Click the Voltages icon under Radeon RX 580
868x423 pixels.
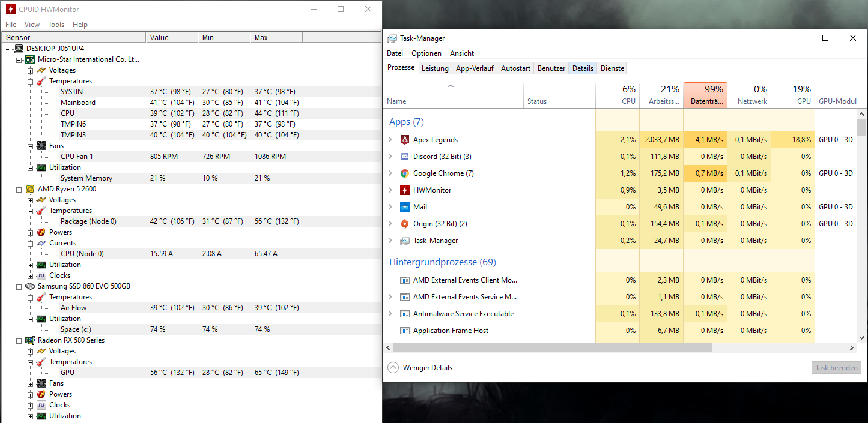click(41, 351)
